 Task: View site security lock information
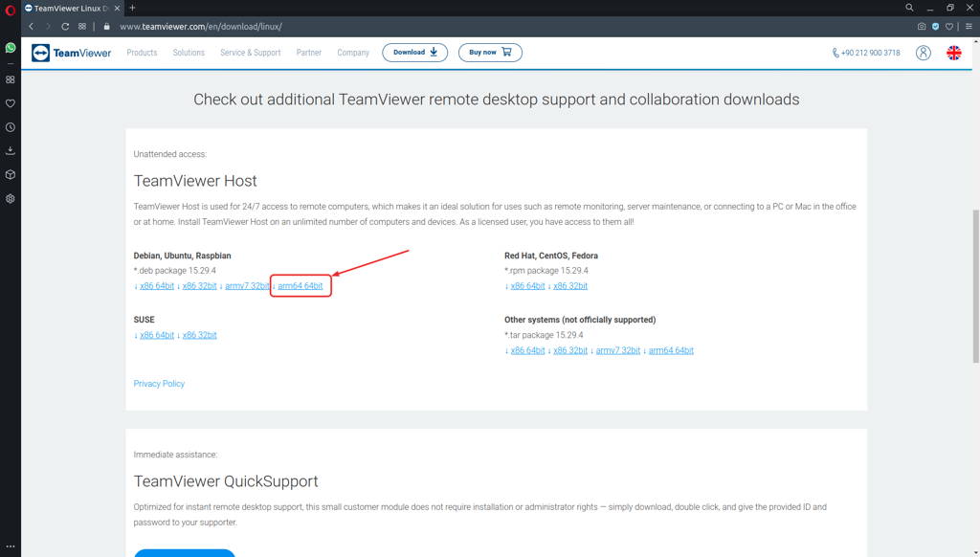107,26
